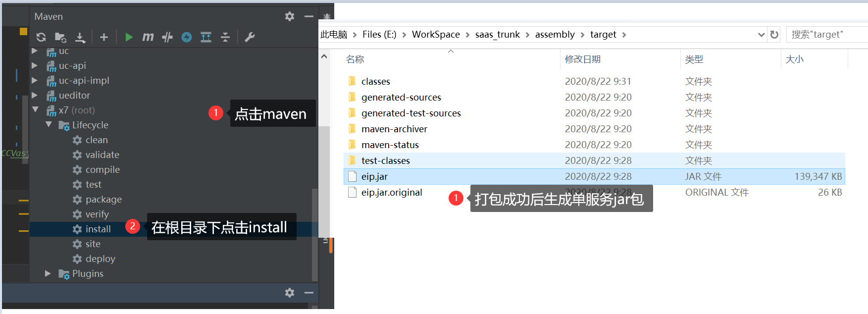Expand the uc-api module node

tap(35, 65)
